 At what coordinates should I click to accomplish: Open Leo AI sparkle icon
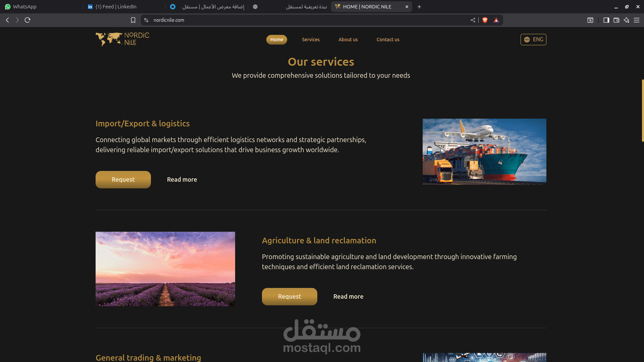pyautogui.click(x=627, y=20)
